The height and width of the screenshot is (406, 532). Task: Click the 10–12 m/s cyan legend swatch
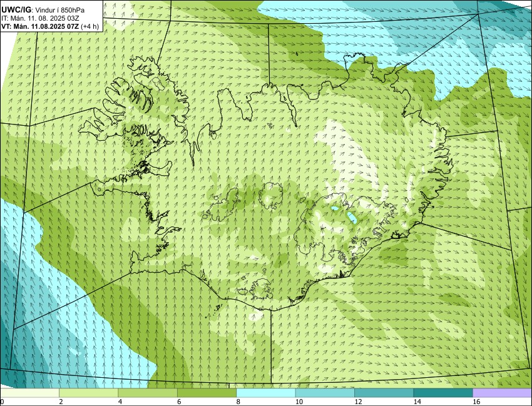(325, 393)
